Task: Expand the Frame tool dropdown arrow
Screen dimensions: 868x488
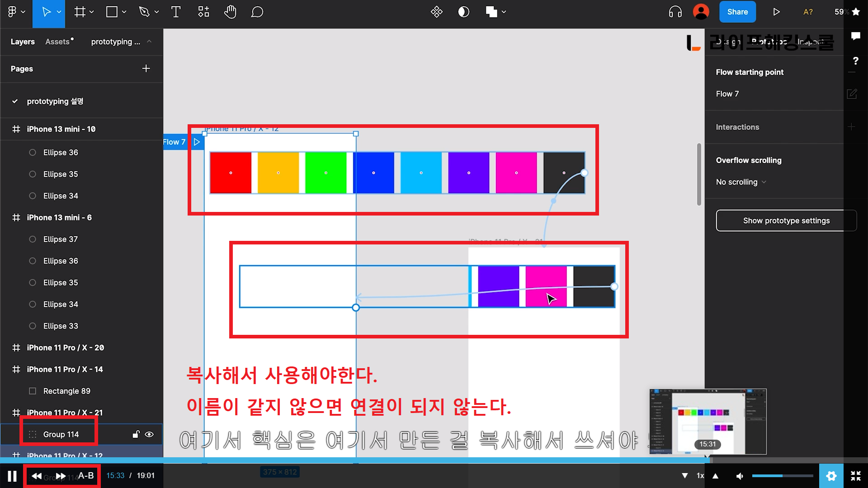Action: coord(92,12)
